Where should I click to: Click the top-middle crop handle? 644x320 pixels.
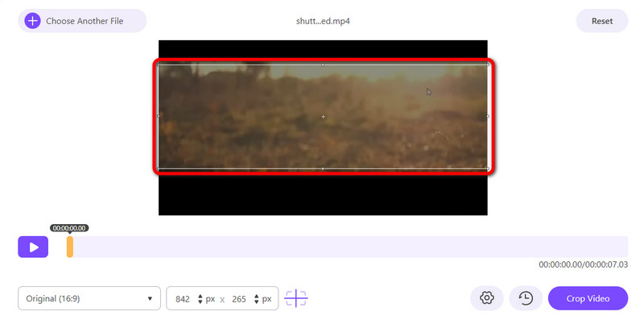tap(323, 64)
